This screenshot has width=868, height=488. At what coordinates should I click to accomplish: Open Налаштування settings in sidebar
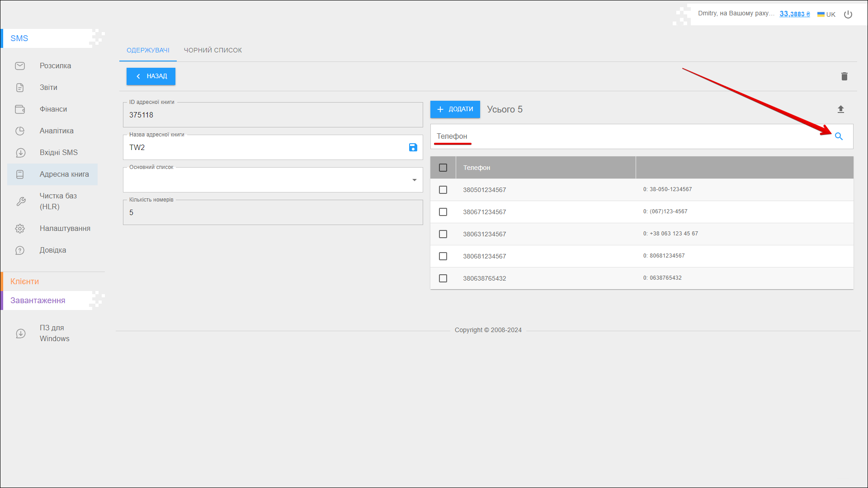click(x=65, y=229)
